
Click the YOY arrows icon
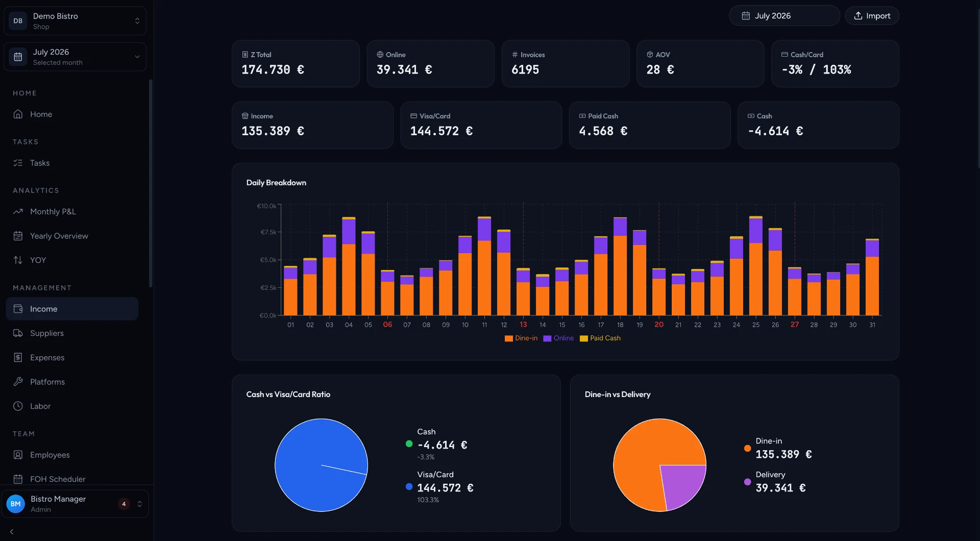point(18,260)
